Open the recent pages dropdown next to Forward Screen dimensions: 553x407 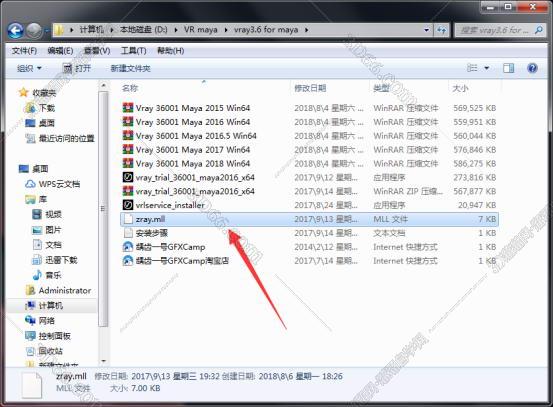coord(47,31)
